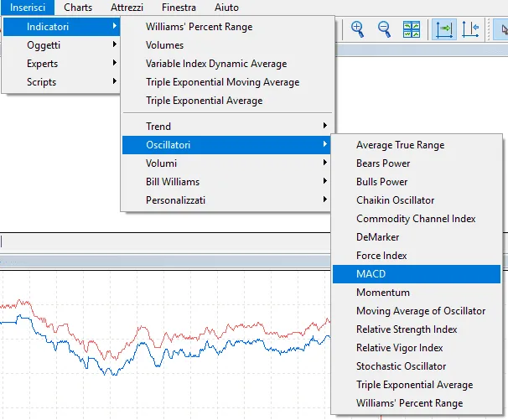
Task: Choose Williams' Percent Range in the recent list
Action: [x=227, y=27]
